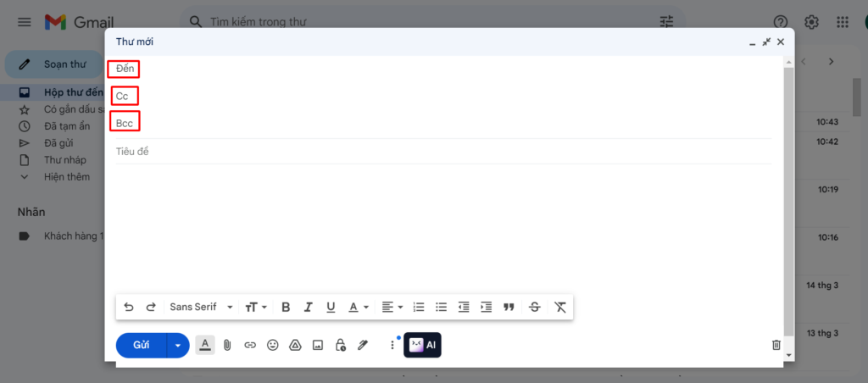The width and height of the screenshot is (868, 383).
Task: Launch the AI assistant button
Action: [x=422, y=345]
